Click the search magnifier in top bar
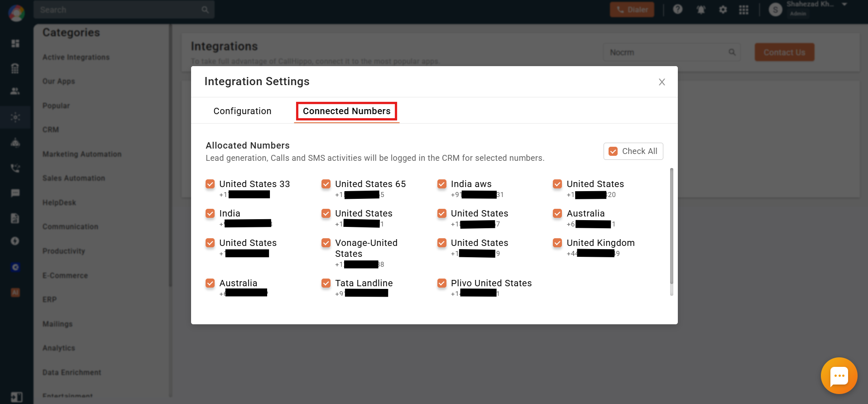 tap(205, 10)
